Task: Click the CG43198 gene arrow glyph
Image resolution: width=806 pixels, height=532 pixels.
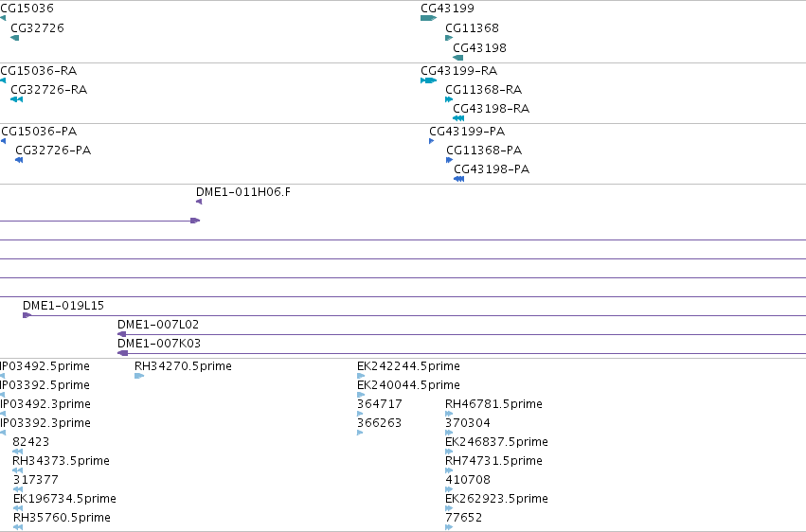Action: point(458,58)
